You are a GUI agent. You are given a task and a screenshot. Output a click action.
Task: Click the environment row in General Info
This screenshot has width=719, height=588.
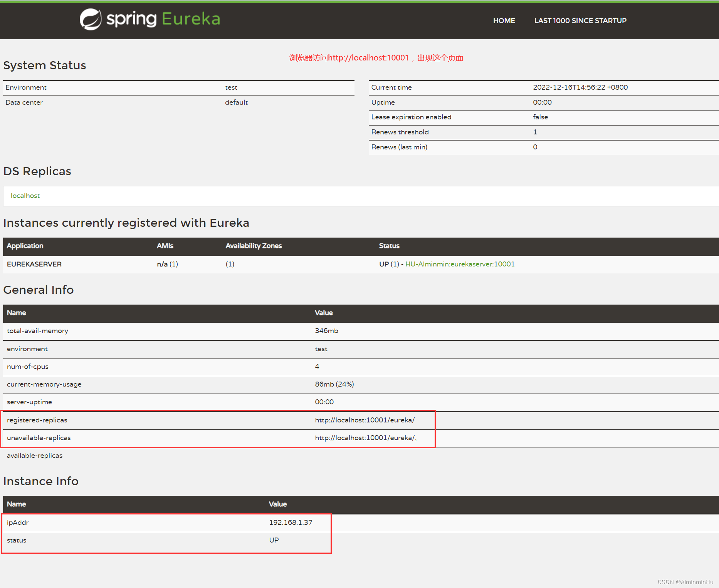tap(361, 349)
